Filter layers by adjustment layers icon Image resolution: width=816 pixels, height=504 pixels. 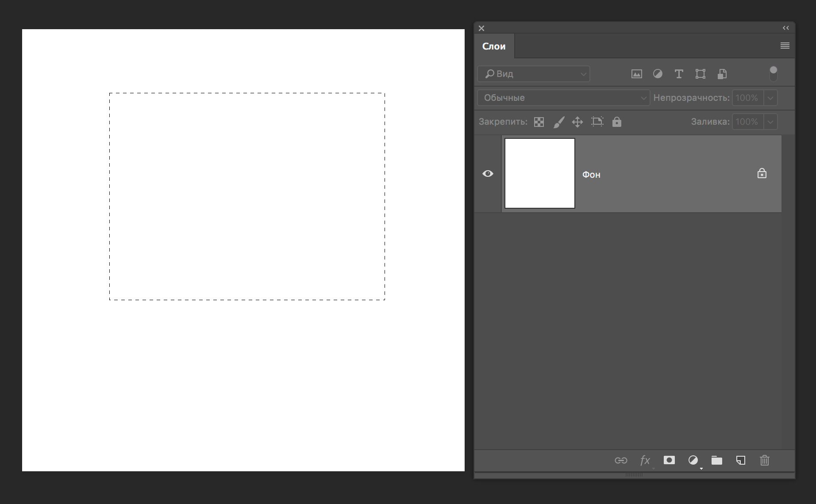[658, 74]
